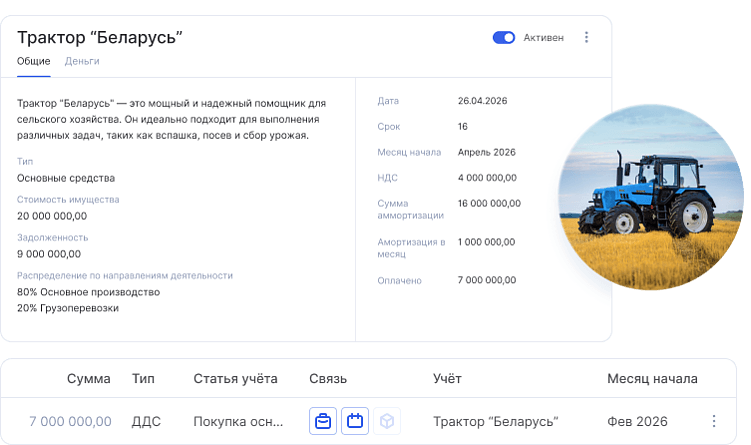
Task: Click the Срок value 16
Action: (463, 126)
